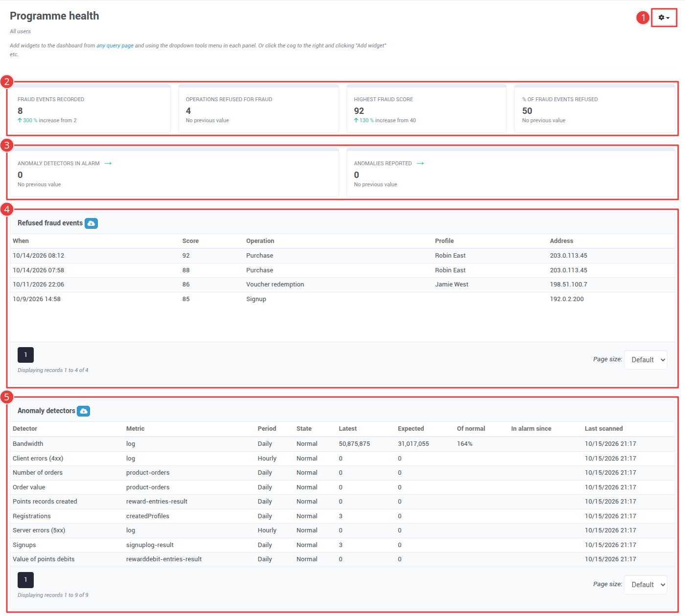The width and height of the screenshot is (685, 616).
Task: Select the 'Registrations' detector name
Action: click(x=32, y=516)
